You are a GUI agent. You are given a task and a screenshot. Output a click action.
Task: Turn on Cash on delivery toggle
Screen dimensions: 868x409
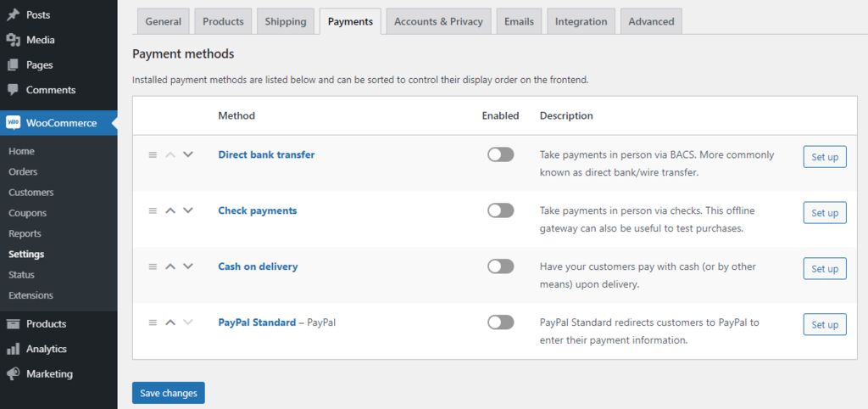500,266
